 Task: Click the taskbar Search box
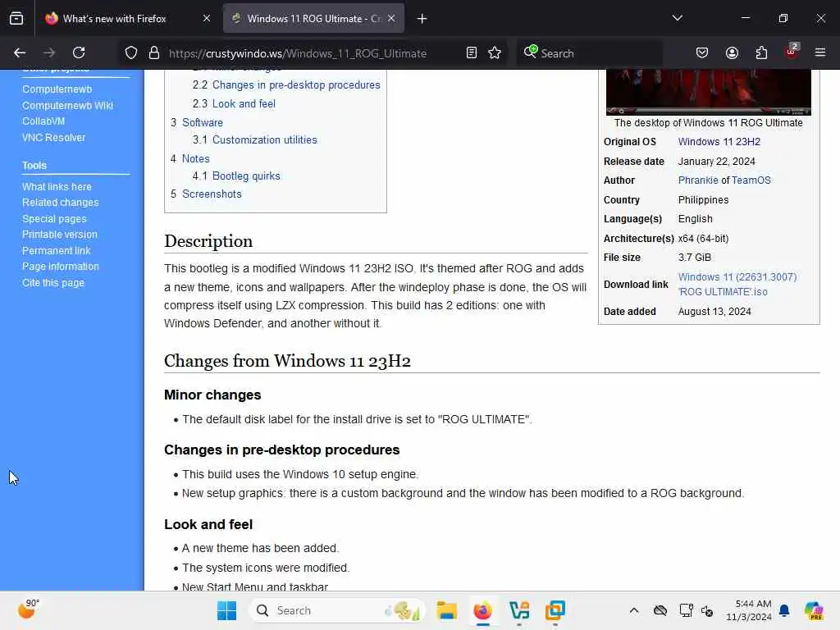(x=337, y=610)
